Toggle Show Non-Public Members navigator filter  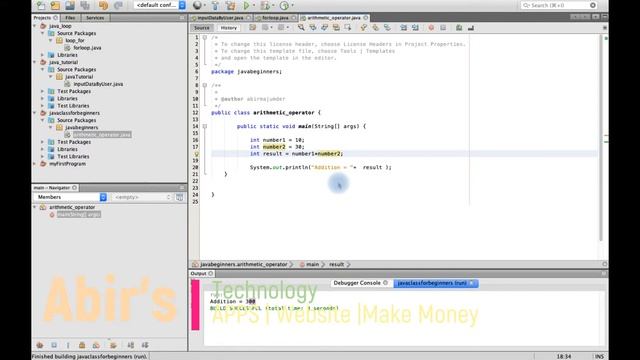pos(82,345)
